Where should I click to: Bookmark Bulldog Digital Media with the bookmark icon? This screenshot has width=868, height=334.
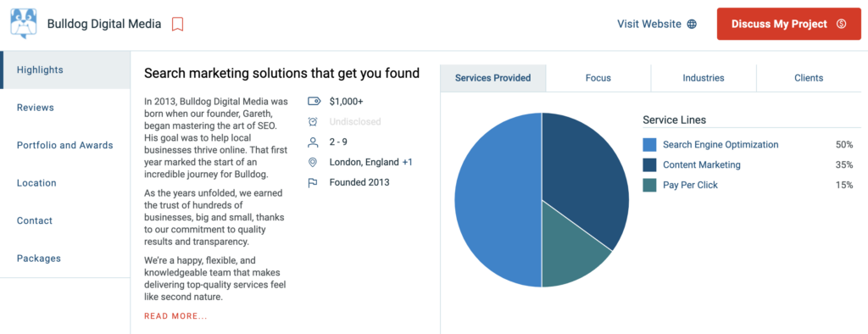pyautogui.click(x=177, y=25)
